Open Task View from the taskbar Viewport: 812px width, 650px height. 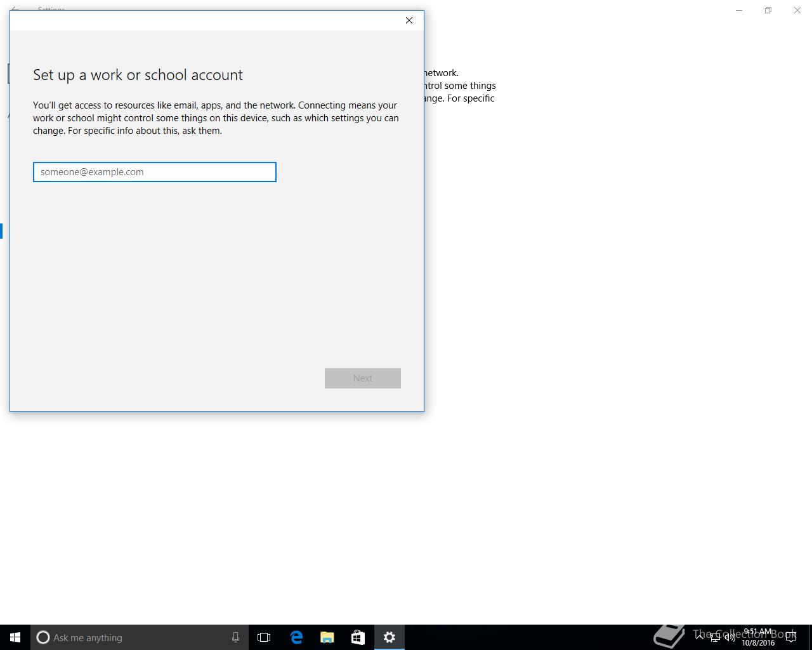coord(264,637)
